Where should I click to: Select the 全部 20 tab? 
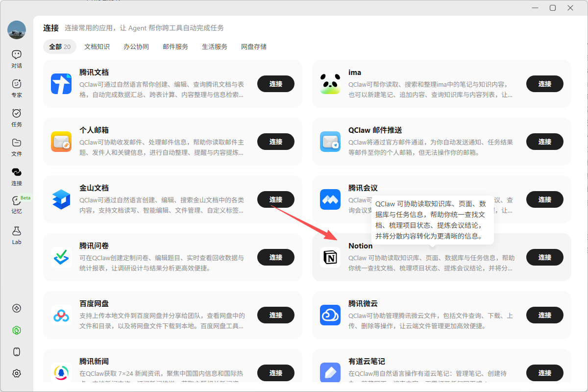click(60, 47)
